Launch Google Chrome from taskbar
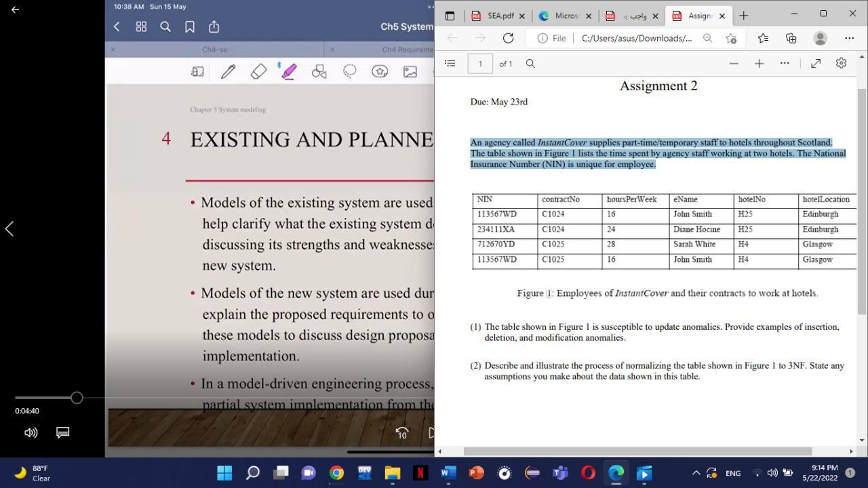The width and height of the screenshot is (868, 488). 336,472
